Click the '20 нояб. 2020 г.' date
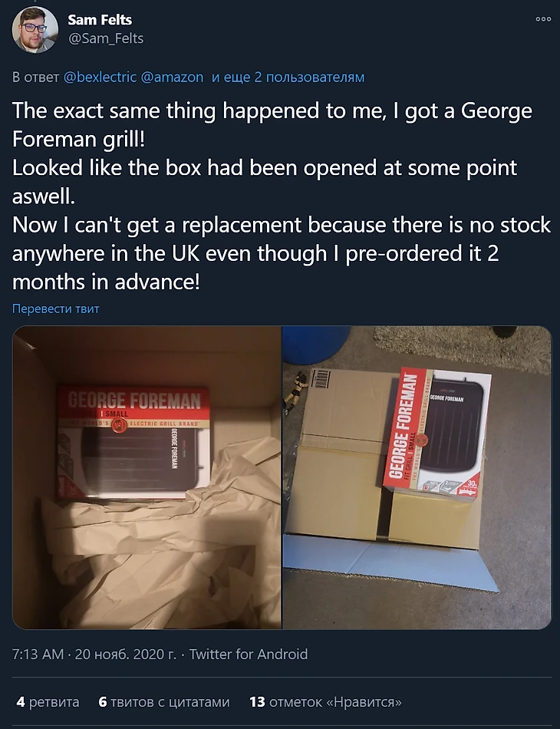The height and width of the screenshot is (729, 560). (x=126, y=654)
